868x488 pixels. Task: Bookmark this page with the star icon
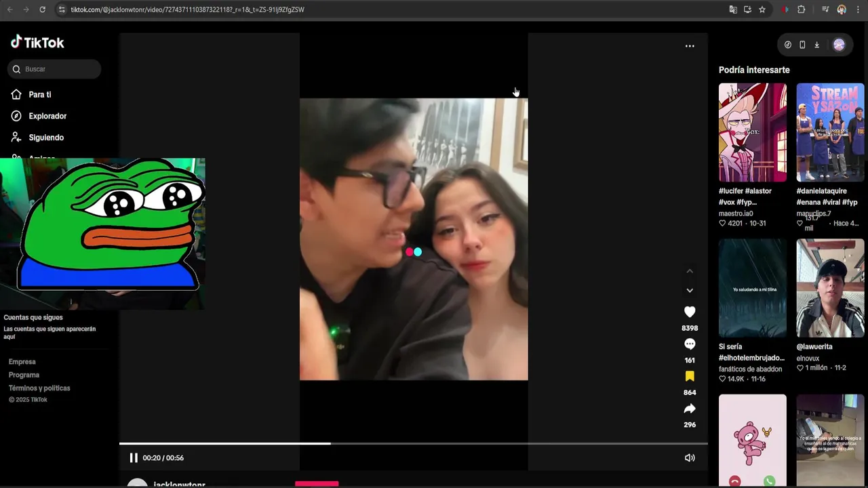[x=762, y=9]
